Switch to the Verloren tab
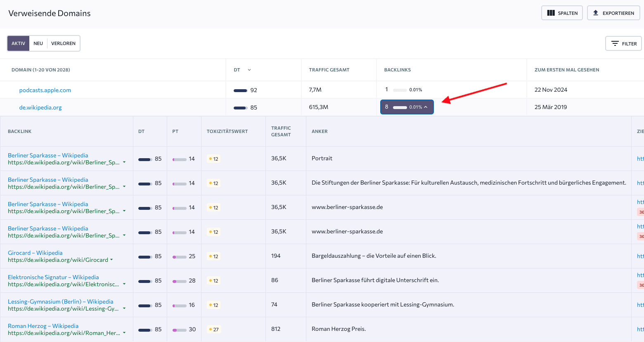The width and height of the screenshot is (644, 342). (x=64, y=43)
